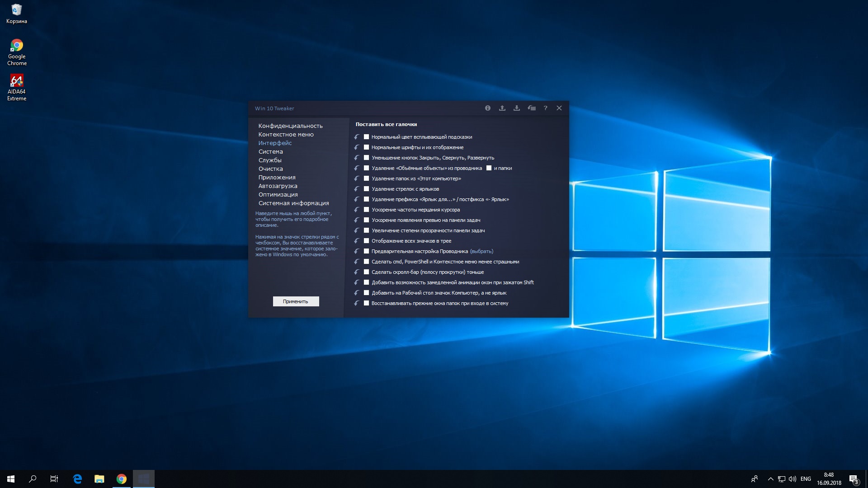Click Применить button to apply changes
Image resolution: width=868 pixels, height=488 pixels.
click(x=296, y=301)
